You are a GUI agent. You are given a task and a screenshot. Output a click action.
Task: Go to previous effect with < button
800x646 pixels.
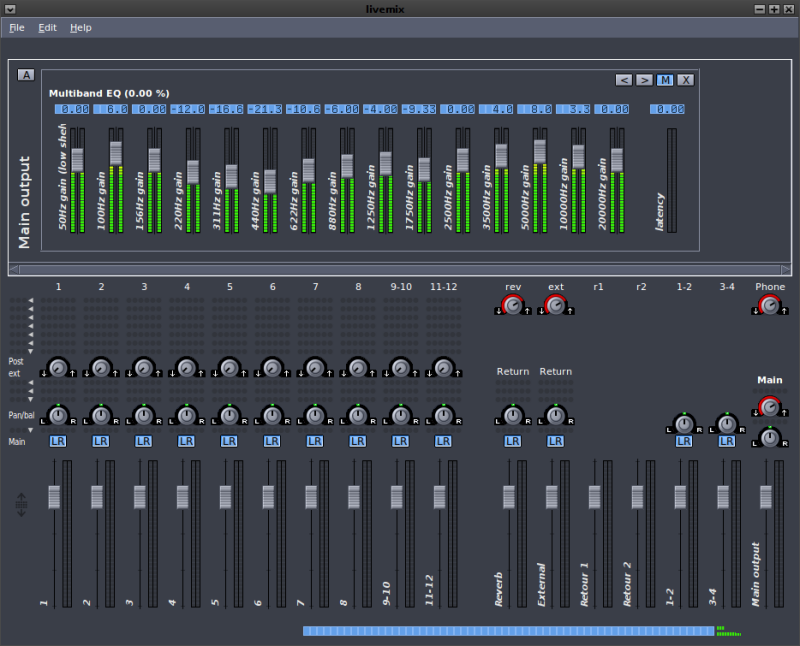(x=624, y=80)
